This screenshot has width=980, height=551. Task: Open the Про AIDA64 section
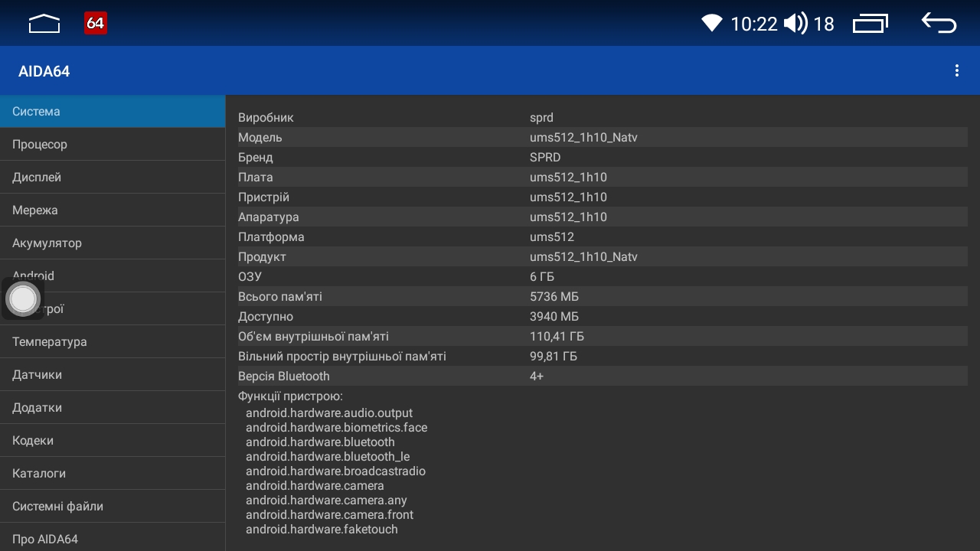[113, 538]
